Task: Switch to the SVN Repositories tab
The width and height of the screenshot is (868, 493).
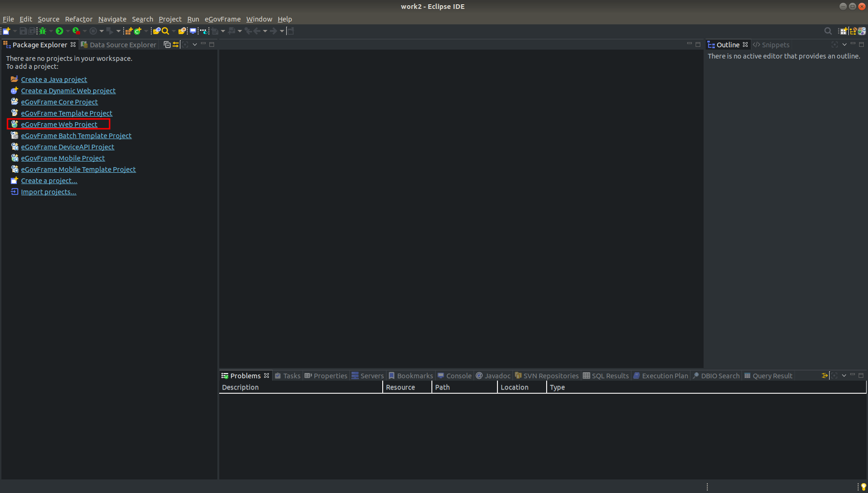Action: (x=547, y=375)
